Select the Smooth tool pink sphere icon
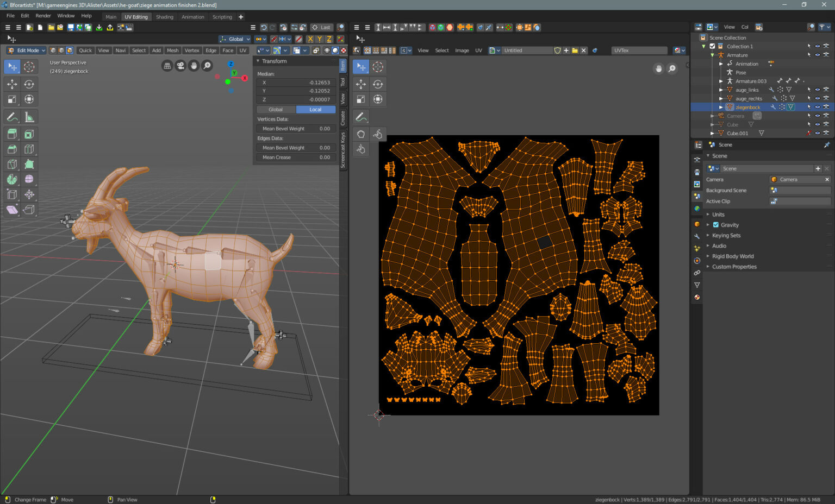Image resolution: width=835 pixels, height=504 pixels. (29, 179)
